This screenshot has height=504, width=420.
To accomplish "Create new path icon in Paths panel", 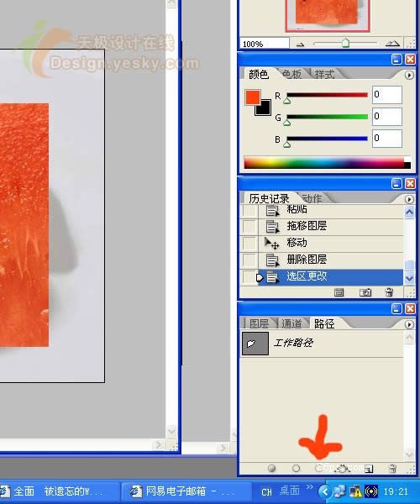I will 369,469.
